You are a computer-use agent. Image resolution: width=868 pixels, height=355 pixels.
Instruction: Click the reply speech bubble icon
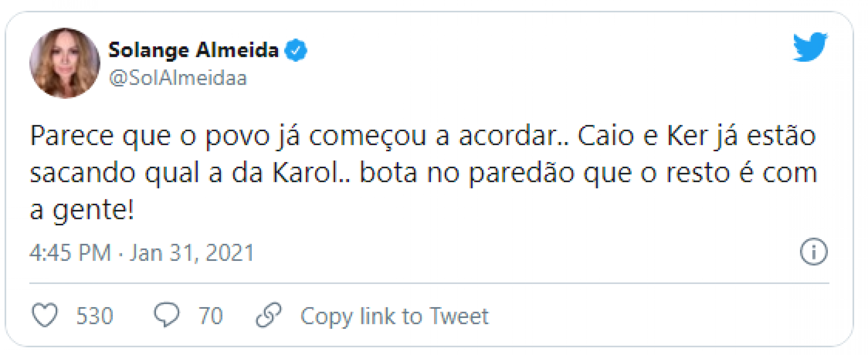tap(166, 314)
